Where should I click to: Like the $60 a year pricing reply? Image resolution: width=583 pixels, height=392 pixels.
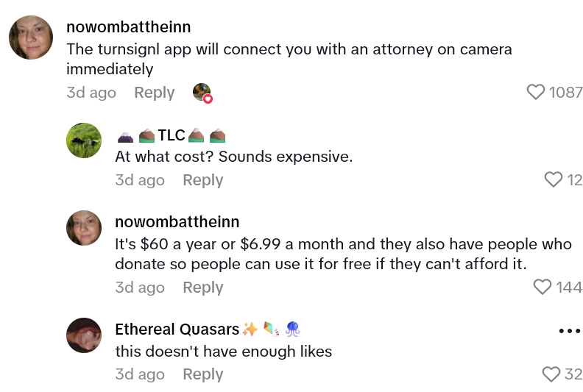(x=543, y=287)
